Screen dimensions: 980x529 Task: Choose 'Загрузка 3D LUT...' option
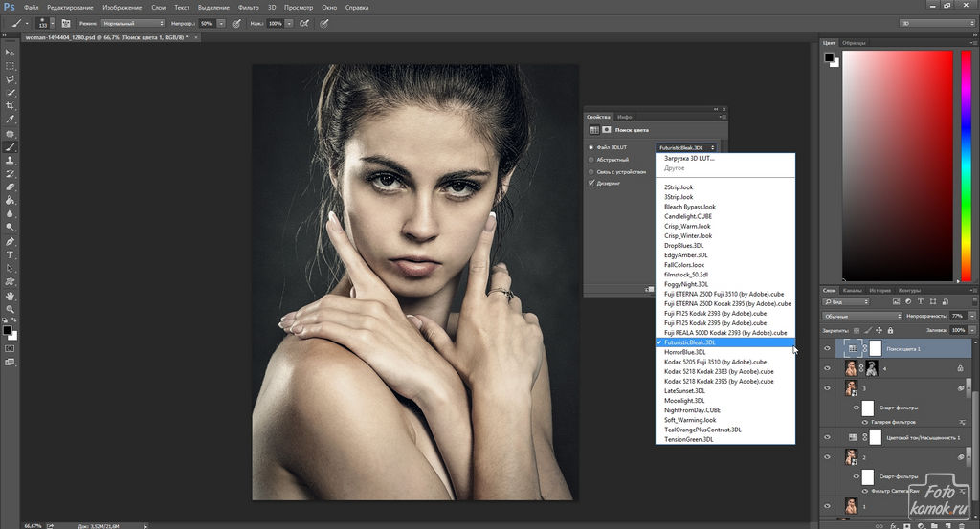(689, 158)
